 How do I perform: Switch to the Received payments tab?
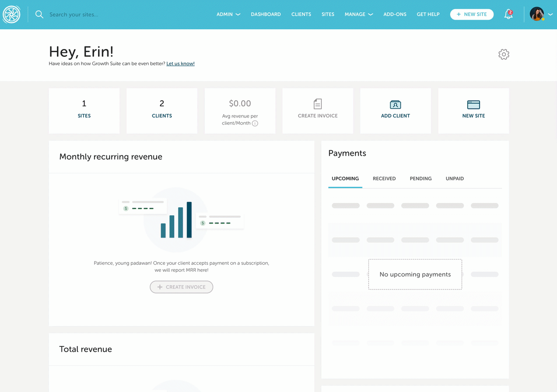tap(384, 178)
